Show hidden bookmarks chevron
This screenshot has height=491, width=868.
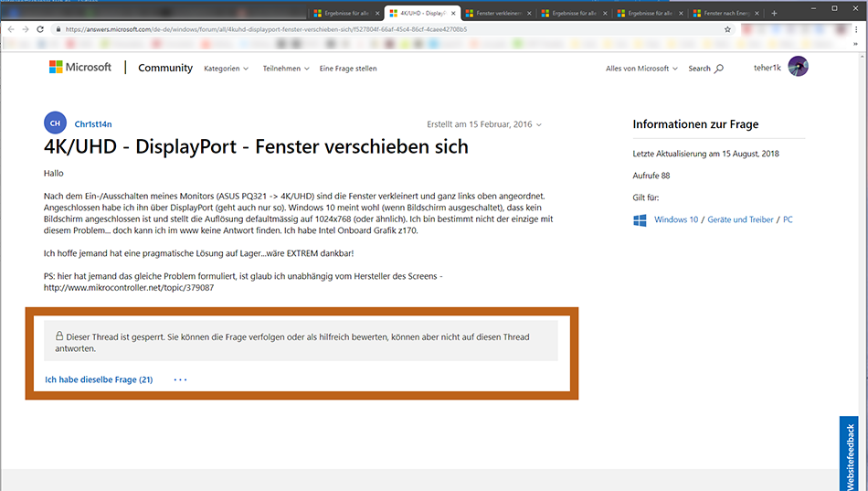click(856, 44)
